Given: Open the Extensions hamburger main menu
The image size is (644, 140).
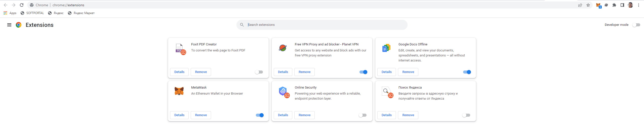Looking at the screenshot, I should pyautogui.click(x=9, y=25).
